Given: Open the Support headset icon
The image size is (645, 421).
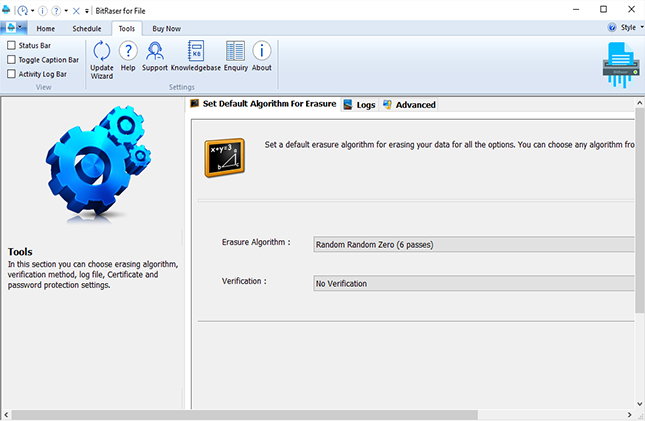Looking at the screenshot, I should [x=155, y=56].
